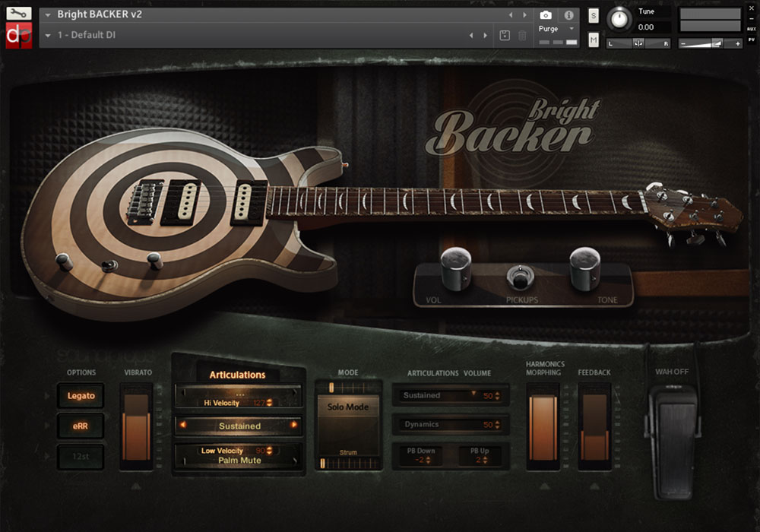Image resolution: width=760 pixels, height=532 pixels.
Task: Open instrument edit mode with wrench icon
Action: [19, 13]
